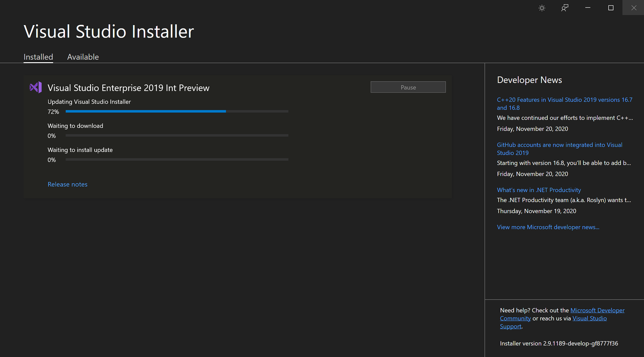Open What's new in .NET Productivity
Viewport: 644px width, 357px height.
539,190
